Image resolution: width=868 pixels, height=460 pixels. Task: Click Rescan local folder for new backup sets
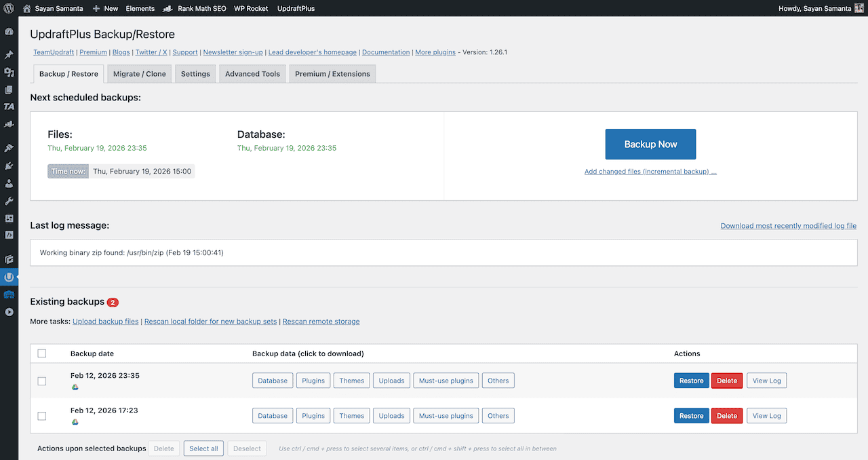click(211, 322)
